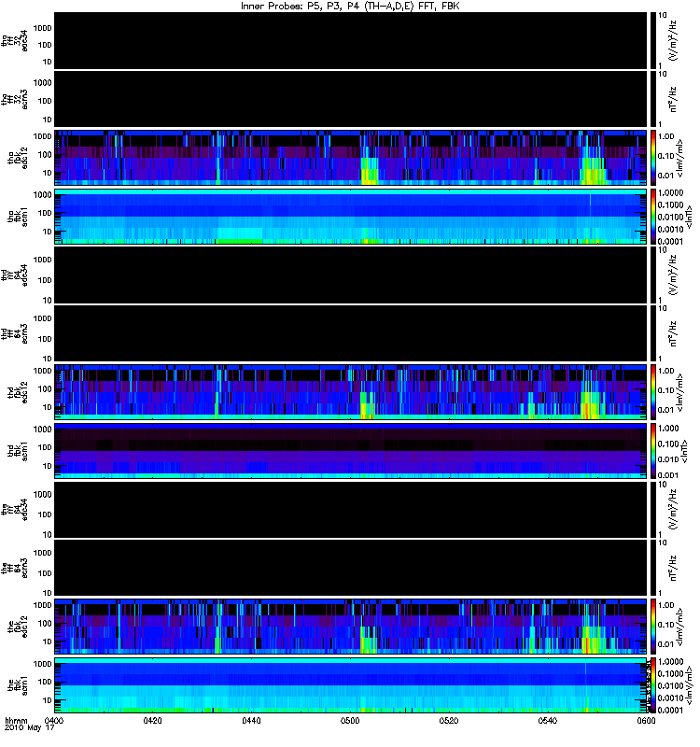Select the "thd fff 64 edc34" axis label

(x=15, y=275)
